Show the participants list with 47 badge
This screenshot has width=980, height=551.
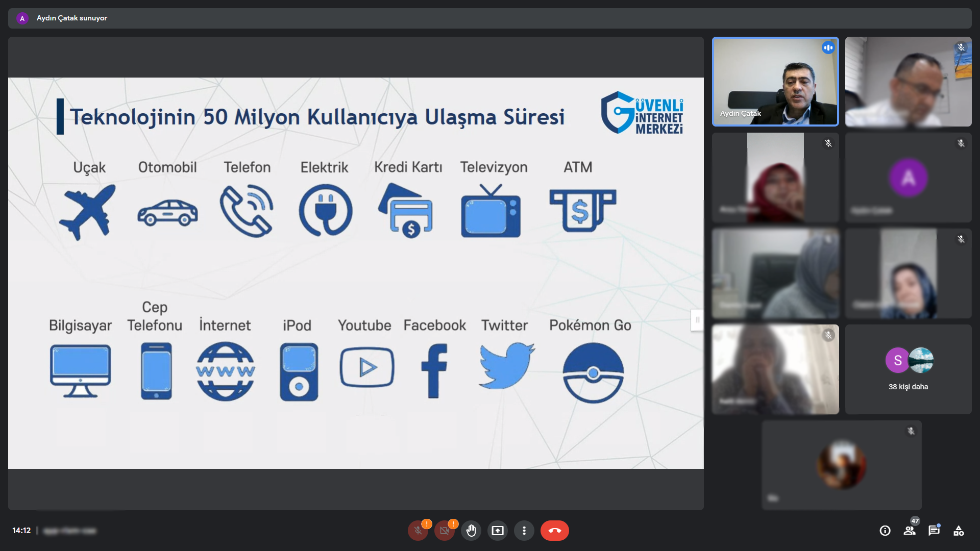(x=910, y=531)
